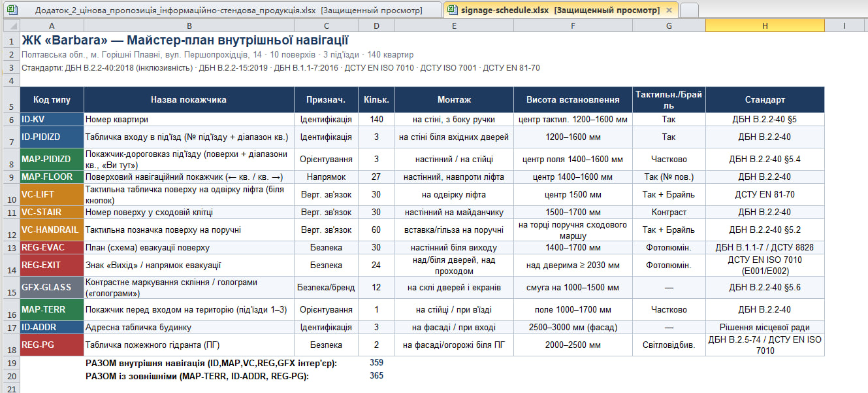868x393 pixels.
Task: Click the Рішення місцевої ради cell
Action: click(765, 327)
